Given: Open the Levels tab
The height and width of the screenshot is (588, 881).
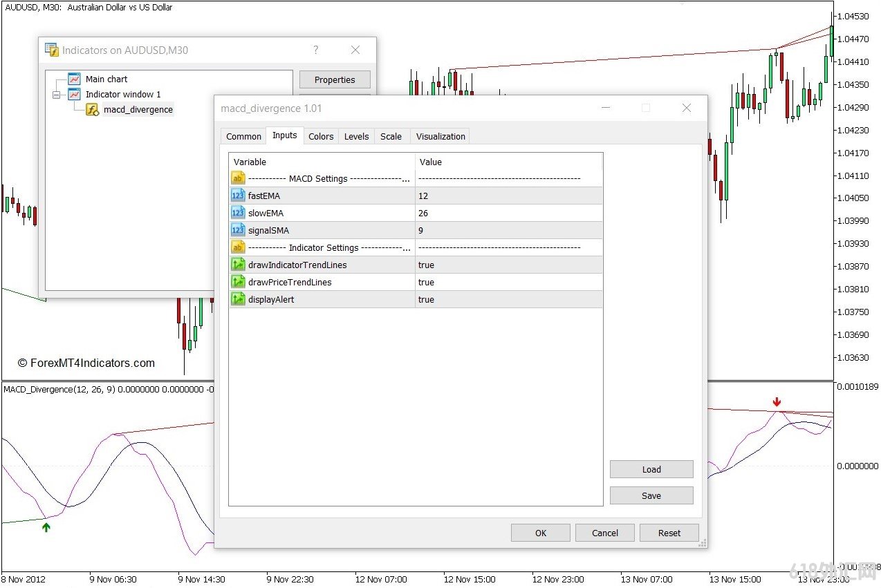Looking at the screenshot, I should click(x=356, y=136).
